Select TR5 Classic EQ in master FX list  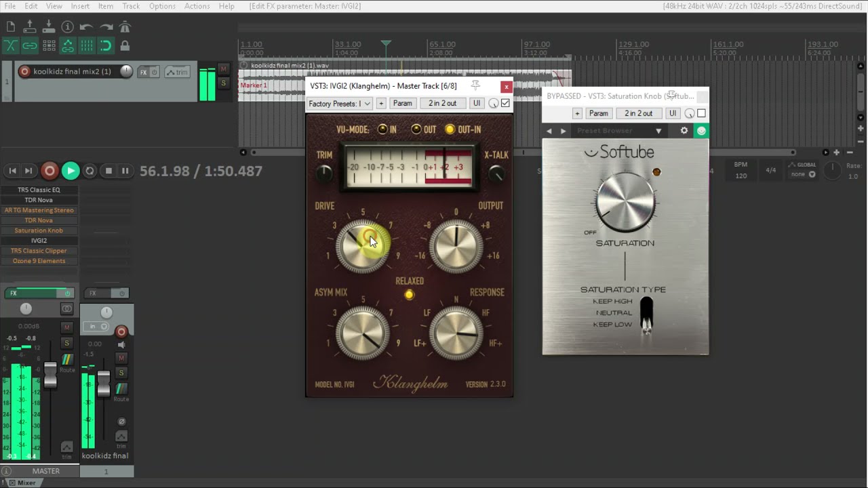(39, 190)
